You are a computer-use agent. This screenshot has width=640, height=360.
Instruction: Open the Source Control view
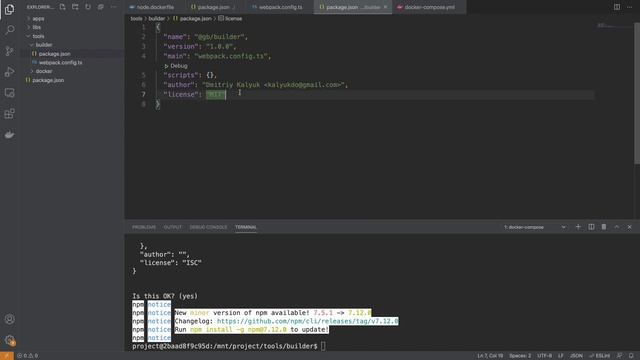point(9,51)
